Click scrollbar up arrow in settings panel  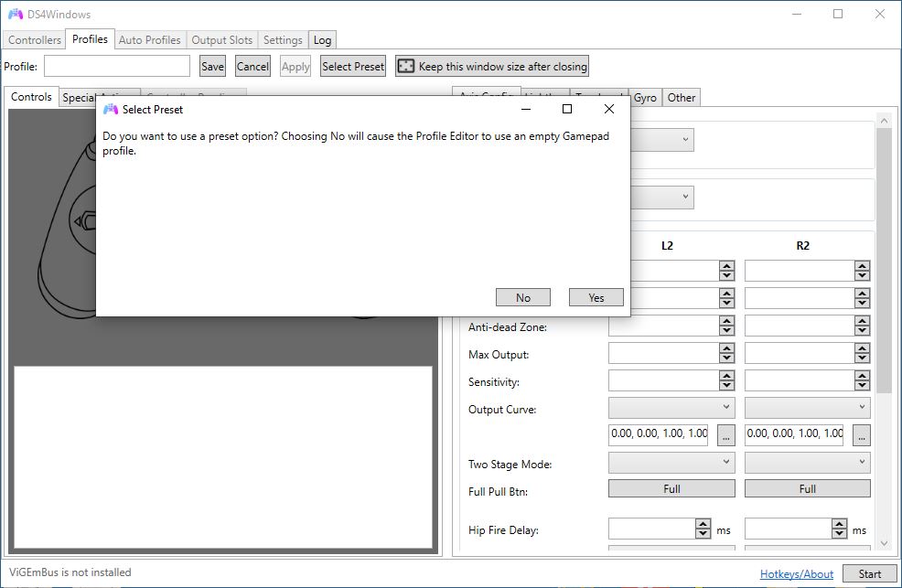pyautogui.click(x=885, y=120)
